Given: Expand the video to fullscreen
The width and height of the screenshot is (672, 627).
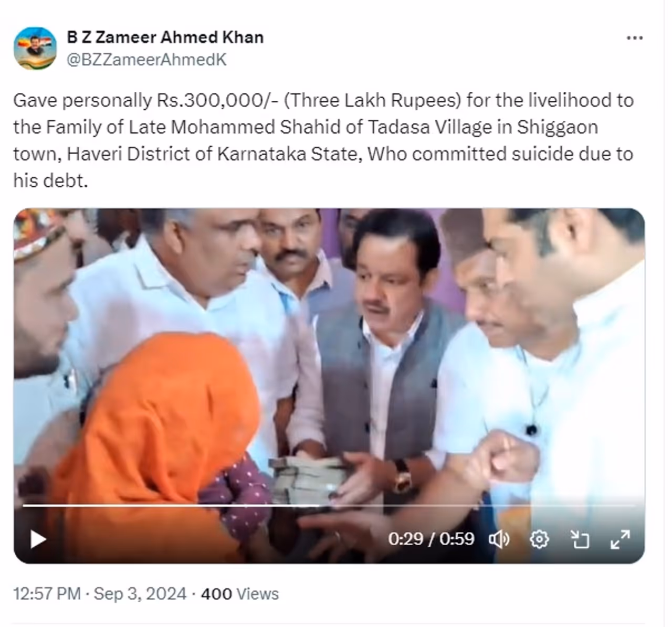Looking at the screenshot, I should point(620,539).
